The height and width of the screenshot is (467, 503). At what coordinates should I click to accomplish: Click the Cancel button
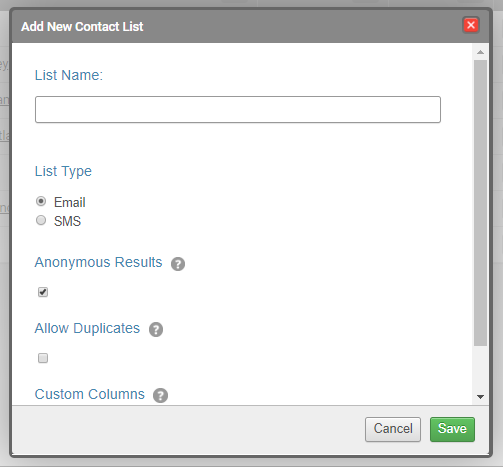click(393, 429)
